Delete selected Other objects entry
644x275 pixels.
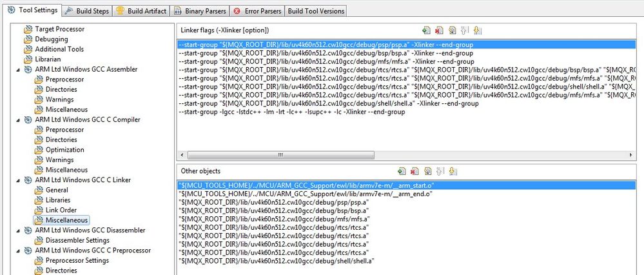[x=415, y=171]
